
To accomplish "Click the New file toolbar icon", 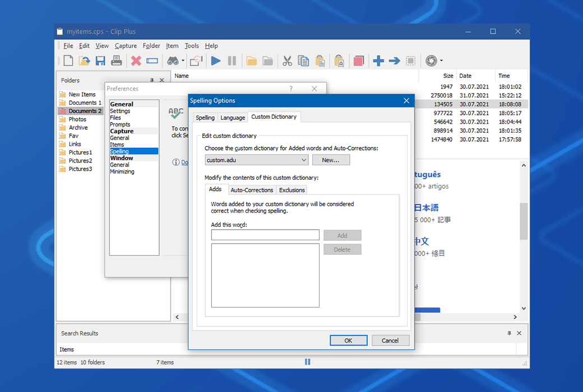I will point(68,60).
